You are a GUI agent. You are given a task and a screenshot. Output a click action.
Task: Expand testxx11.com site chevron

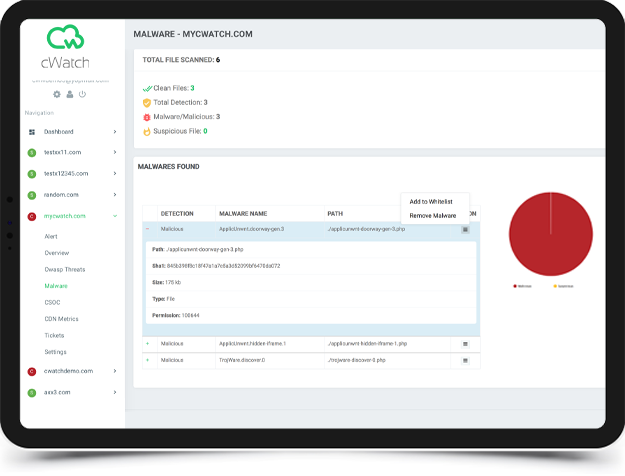tap(115, 152)
